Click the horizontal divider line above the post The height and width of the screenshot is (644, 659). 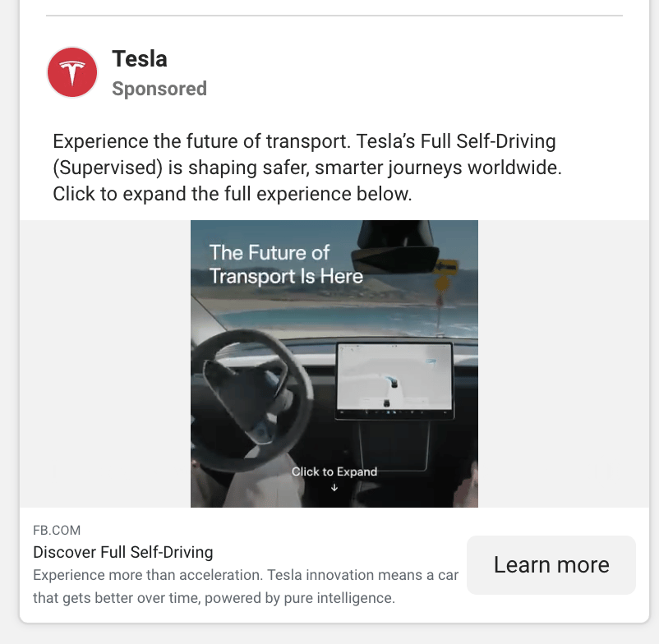coord(334,16)
